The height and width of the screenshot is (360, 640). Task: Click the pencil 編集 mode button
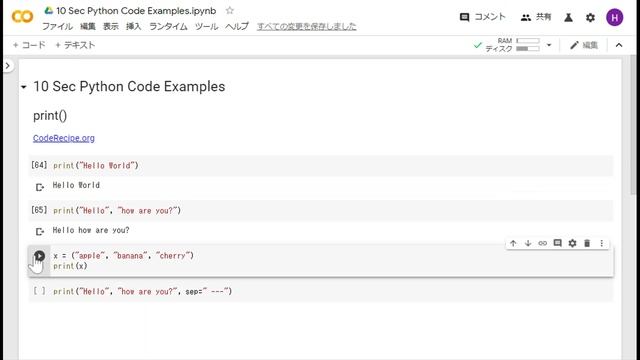click(584, 45)
